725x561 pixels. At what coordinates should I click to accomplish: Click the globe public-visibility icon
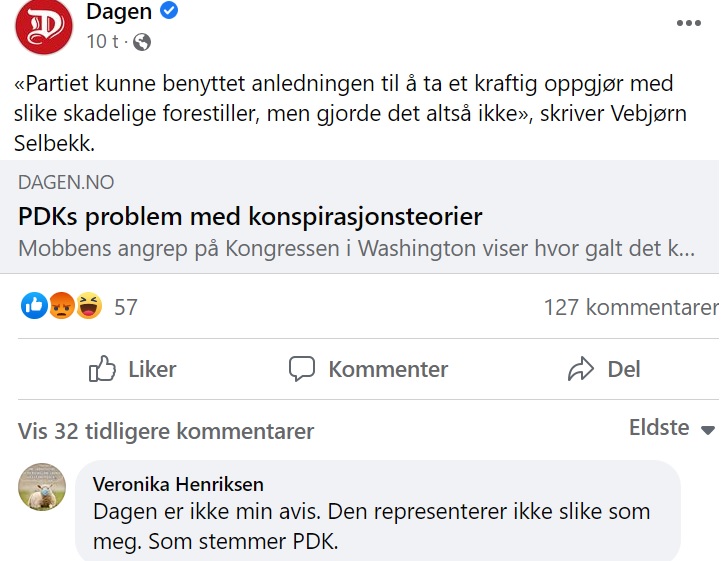[x=142, y=42]
